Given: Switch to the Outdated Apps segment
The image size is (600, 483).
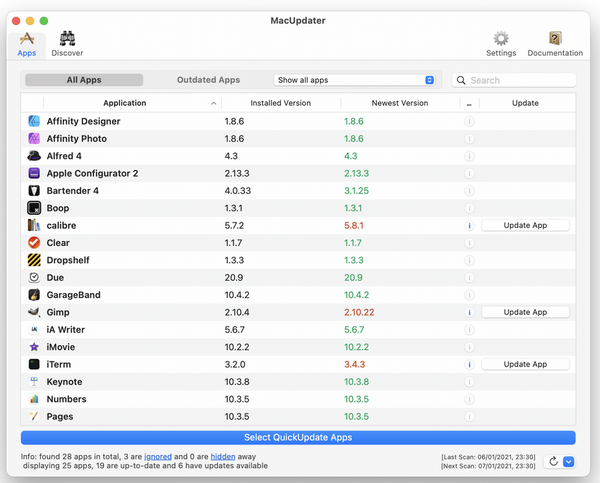Looking at the screenshot, I should click(208, 80).
